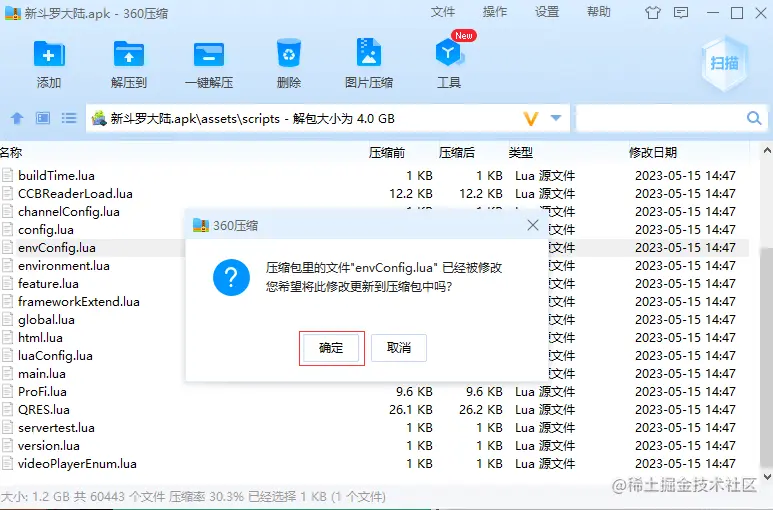Click the file icon of version.lua

click(x=7, y=445)
